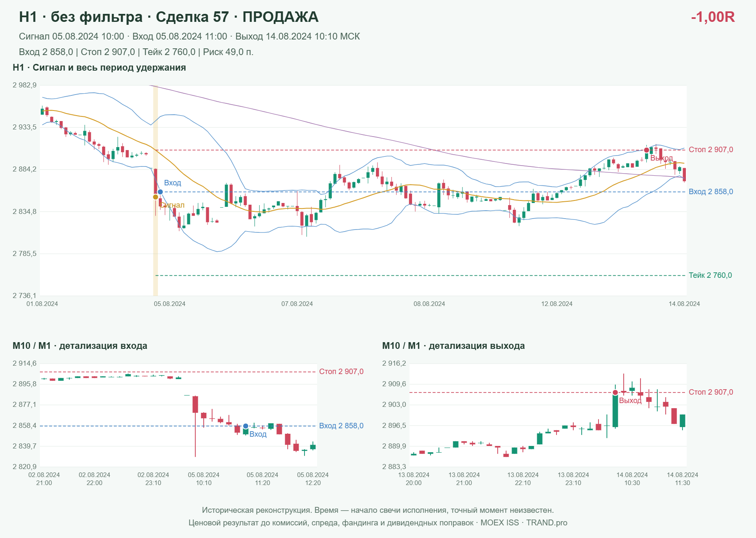This screenshot has width=756, height=538.
Task: Click the '02.08.2024 21:00' time label
Action: (44, 479)
